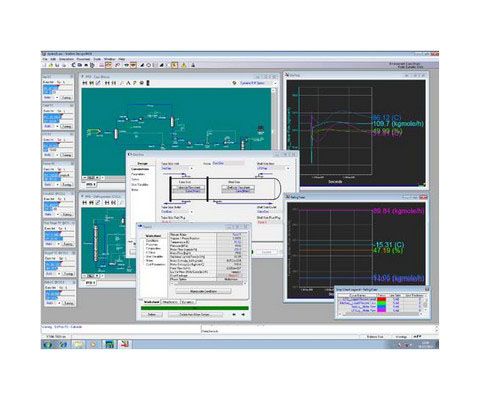The height and width of the screenshot is (396, 480).
Task: Click the first icon in upper PFD toolbar
Action: tap(85, 83)
